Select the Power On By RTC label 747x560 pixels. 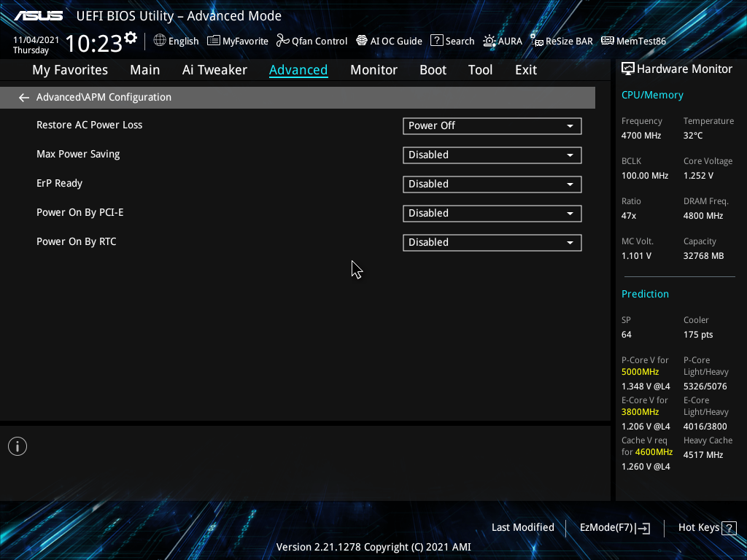76,241
